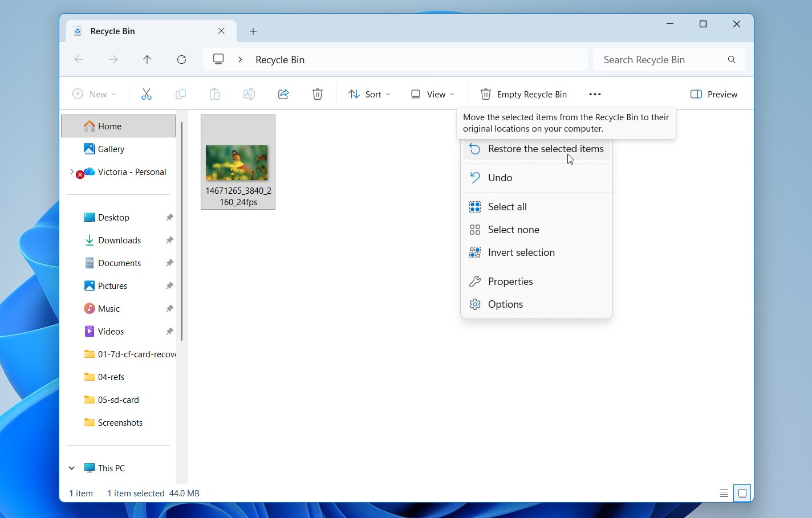Click the navigation pane scrollbar

click(182, 231)
